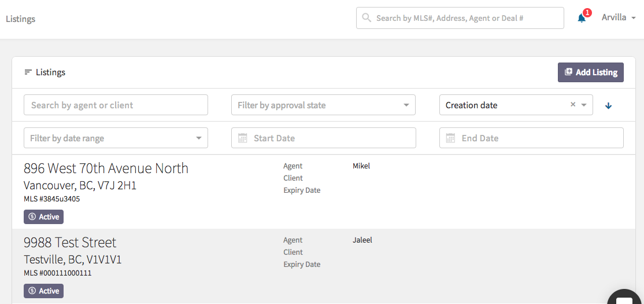Open the Arvilla user menu
Viewport: 644px width, 304px height.
coord(619,17)
